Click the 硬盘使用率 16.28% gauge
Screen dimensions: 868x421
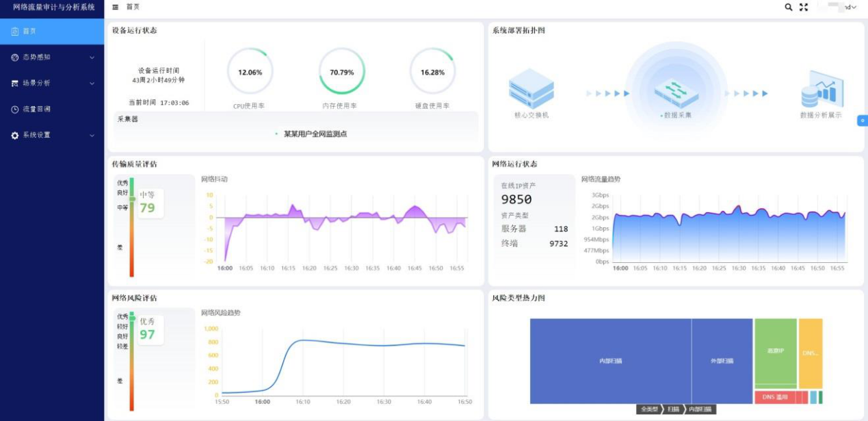(x=432, y=72)
